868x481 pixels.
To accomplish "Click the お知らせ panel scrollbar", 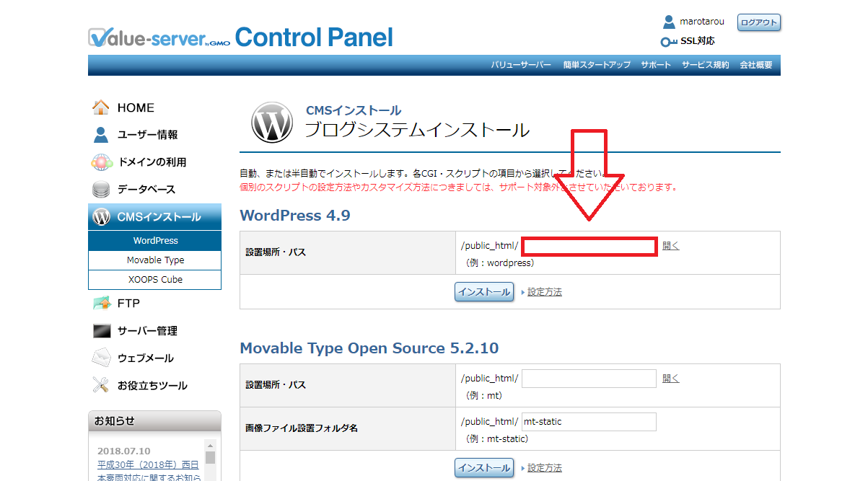I will pos(211,460).
